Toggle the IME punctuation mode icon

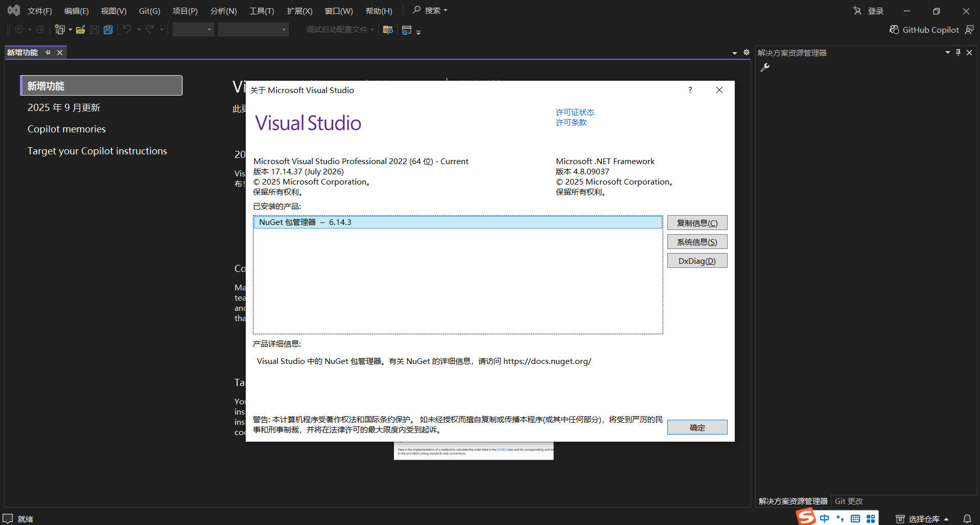click(840, 518)
